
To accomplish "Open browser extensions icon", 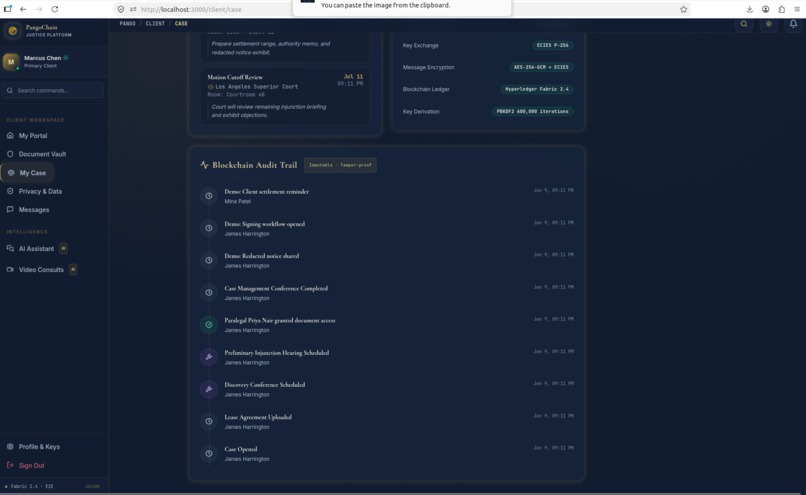I will pyautogui.click(x=781, y=9).
